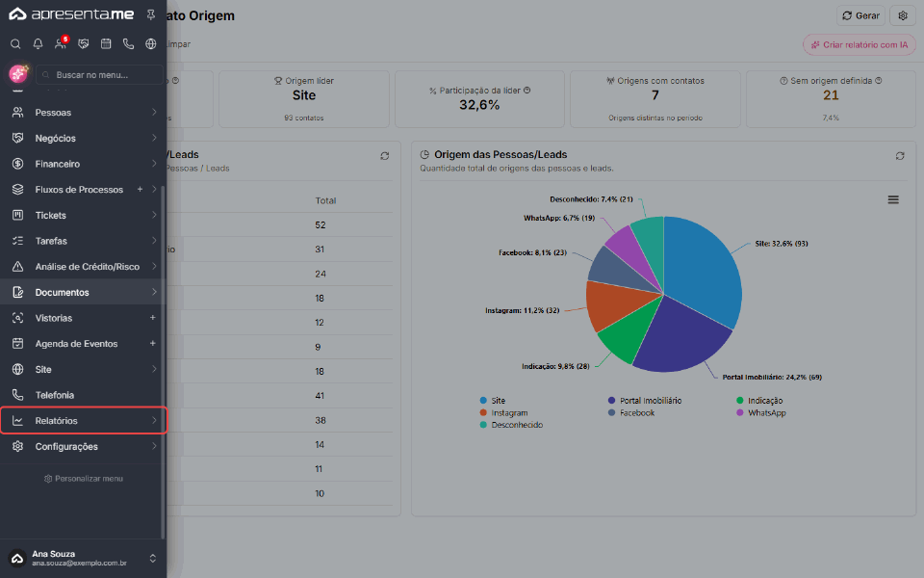Open Análise de Crédito/Risco in the sidebar
The image size is (924, 578).
pyautogui.click(x=83, y=267)
